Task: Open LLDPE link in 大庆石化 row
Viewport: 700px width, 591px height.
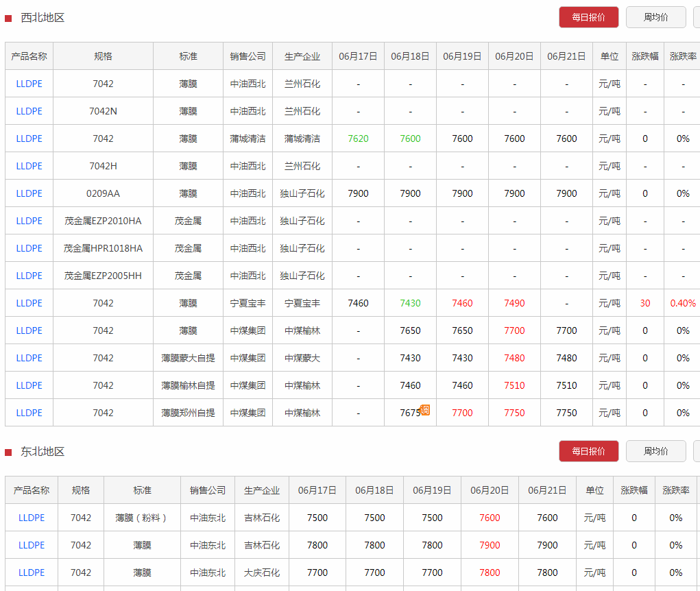Action: tap(32, 572)
